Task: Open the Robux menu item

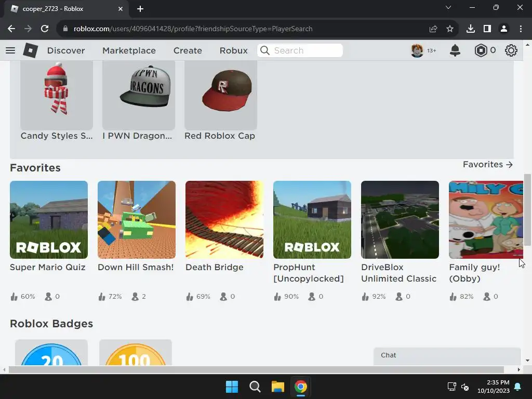Action: pos(233,50)
